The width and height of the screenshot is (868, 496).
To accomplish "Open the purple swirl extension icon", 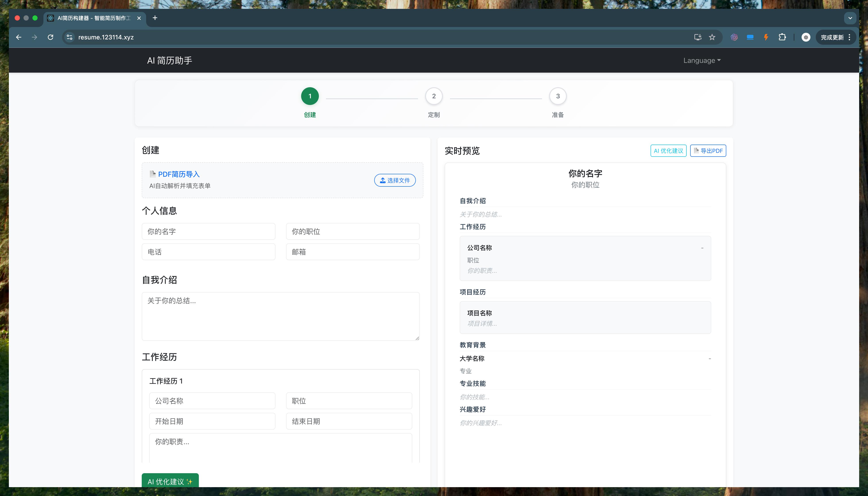I will 734,37.
